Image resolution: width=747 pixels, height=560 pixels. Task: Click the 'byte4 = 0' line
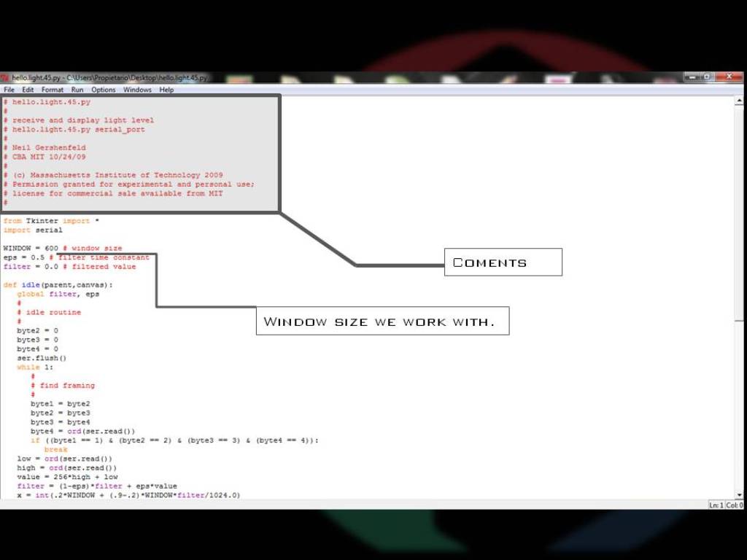click(38, 349)
